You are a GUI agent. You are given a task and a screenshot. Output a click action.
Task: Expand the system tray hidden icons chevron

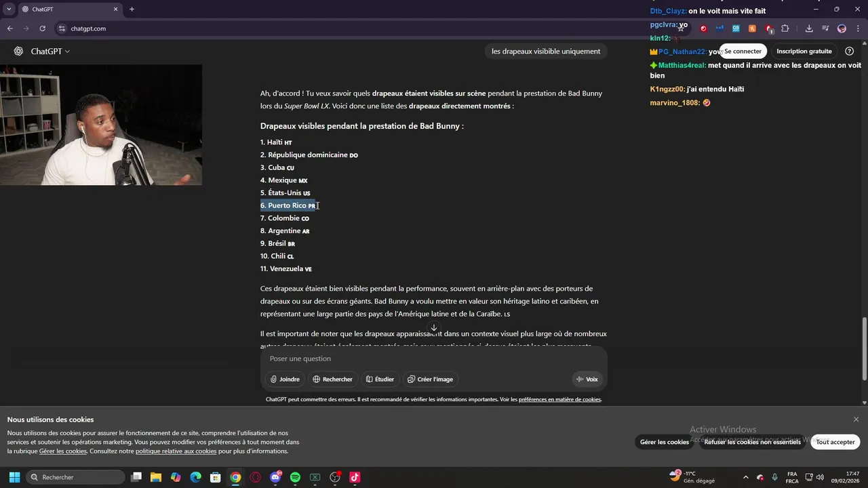746,477
